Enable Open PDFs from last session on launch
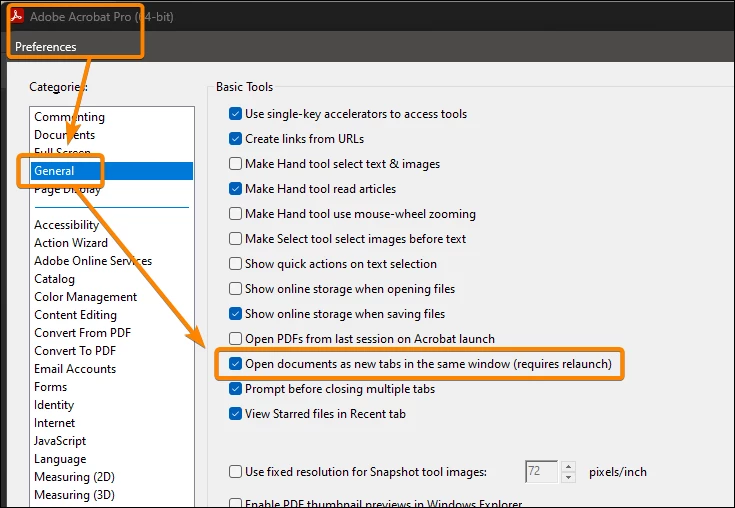The height and width of the screenshot is (508, 735). (235, 338)
